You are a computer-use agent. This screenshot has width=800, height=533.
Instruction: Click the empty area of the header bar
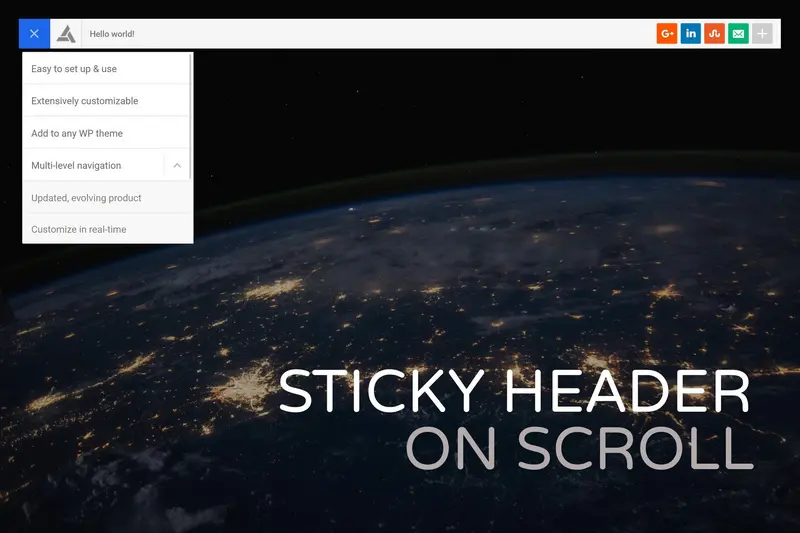[400, 34]
